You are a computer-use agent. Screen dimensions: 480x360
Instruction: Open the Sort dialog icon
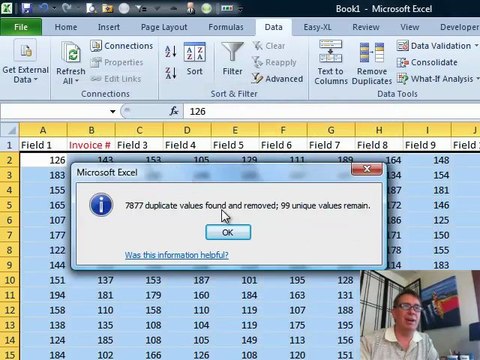(x=195, y=52)
